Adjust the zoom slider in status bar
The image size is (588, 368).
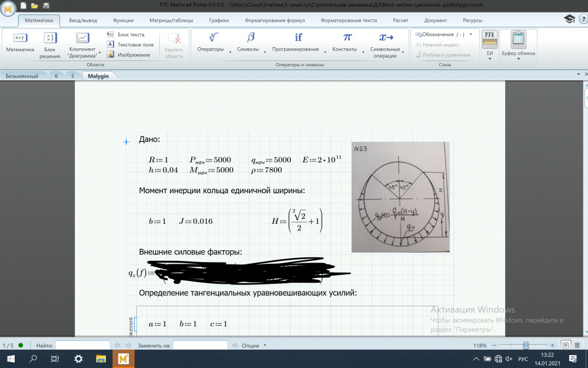coord(526,345)
